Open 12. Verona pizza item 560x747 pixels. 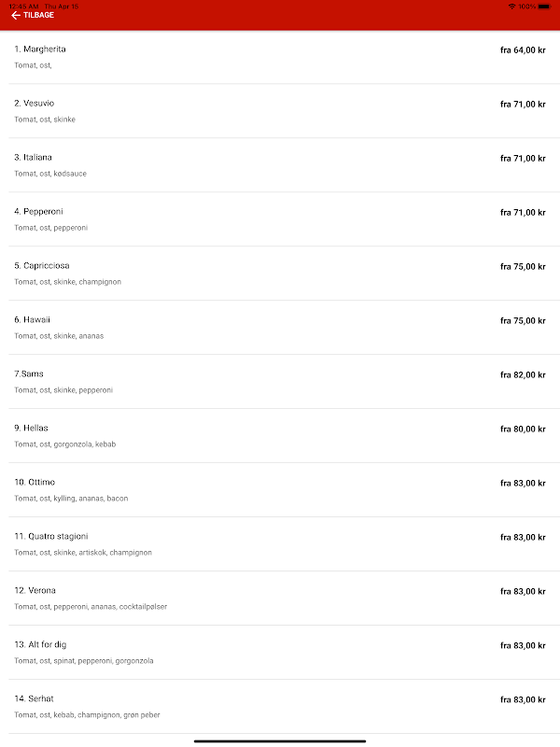[35, 590]
